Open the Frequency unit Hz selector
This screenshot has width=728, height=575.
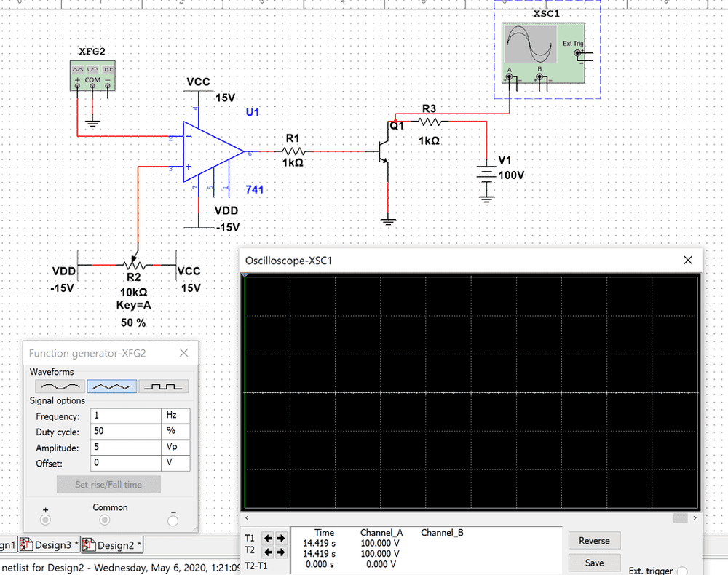click(175, 416)
